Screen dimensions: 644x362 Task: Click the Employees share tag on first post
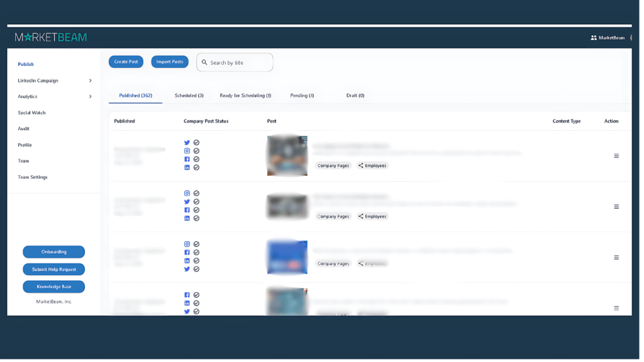[x=372, y=165]
